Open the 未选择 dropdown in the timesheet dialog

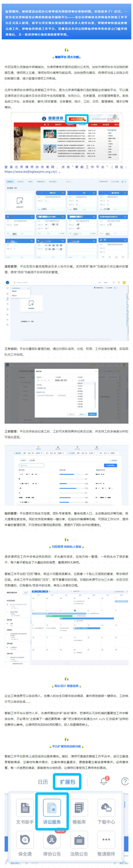(86, 380)
